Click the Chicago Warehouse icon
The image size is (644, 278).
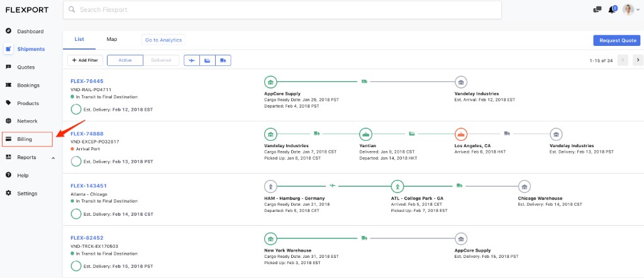(524, 186)
